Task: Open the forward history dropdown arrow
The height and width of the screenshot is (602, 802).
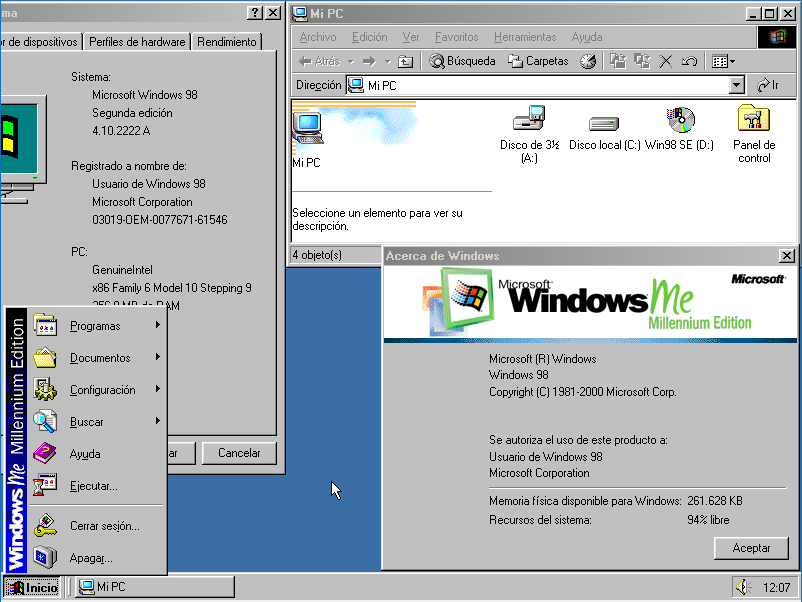Action: (387, 62)
